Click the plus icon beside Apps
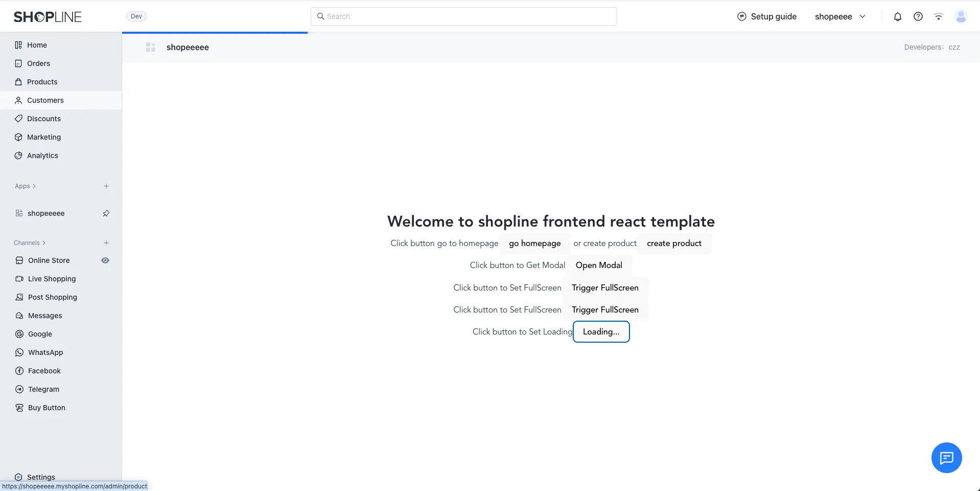Image resolution: width=980 pixels, height=491 pixels. click(x=106, y=186)
